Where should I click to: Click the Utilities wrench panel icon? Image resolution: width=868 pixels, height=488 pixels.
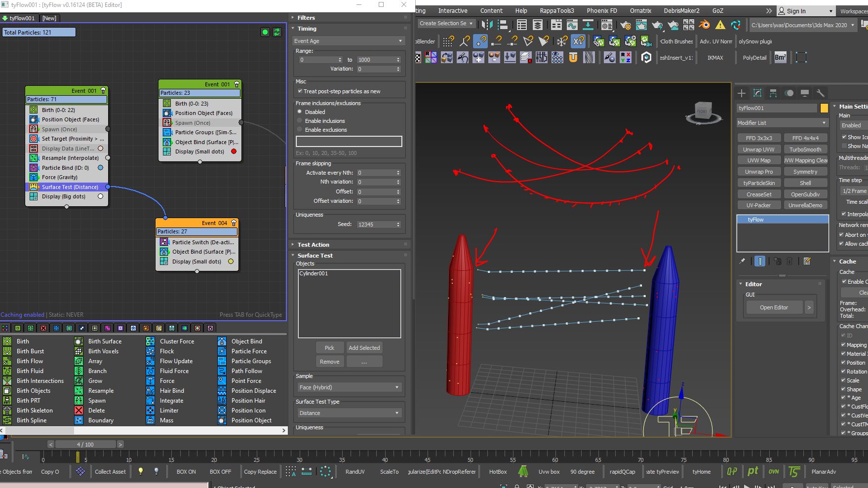(x=820, y=93)
